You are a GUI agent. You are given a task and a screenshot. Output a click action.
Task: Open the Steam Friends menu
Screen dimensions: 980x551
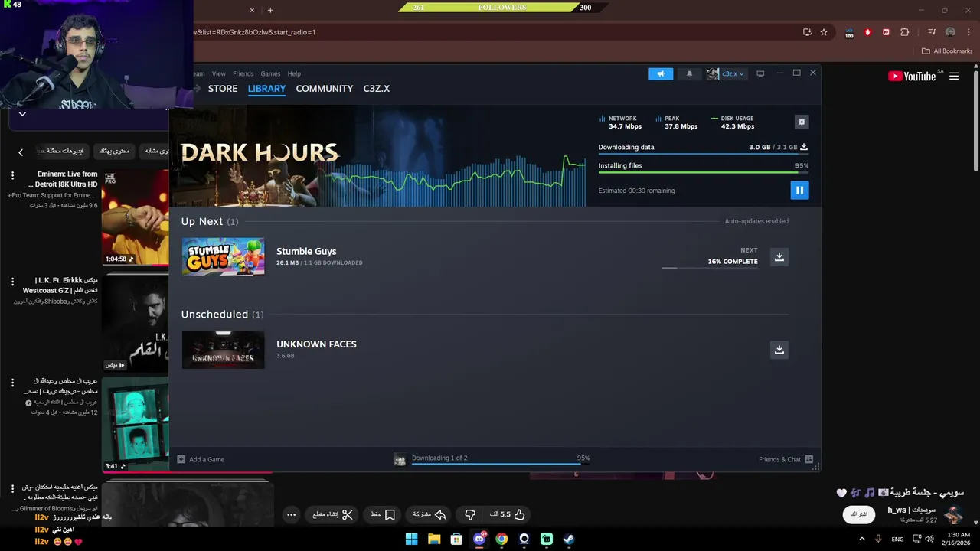(243, 73)
